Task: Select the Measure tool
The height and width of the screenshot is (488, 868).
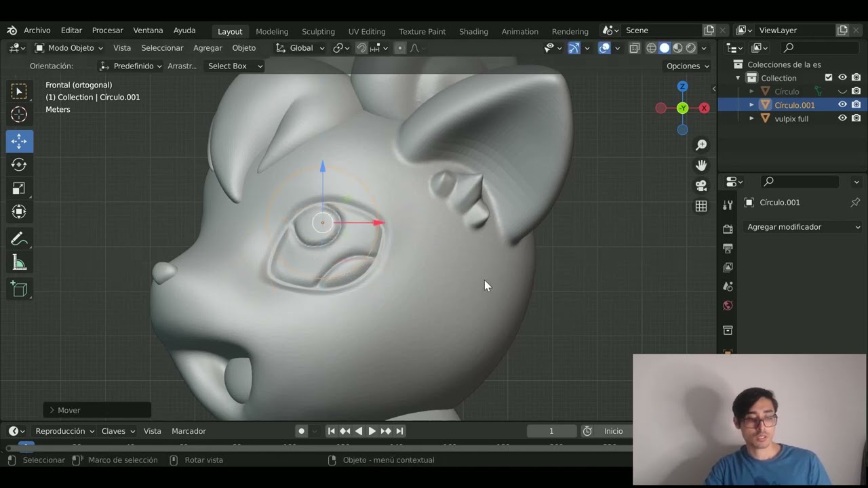Action: point(19,263)
